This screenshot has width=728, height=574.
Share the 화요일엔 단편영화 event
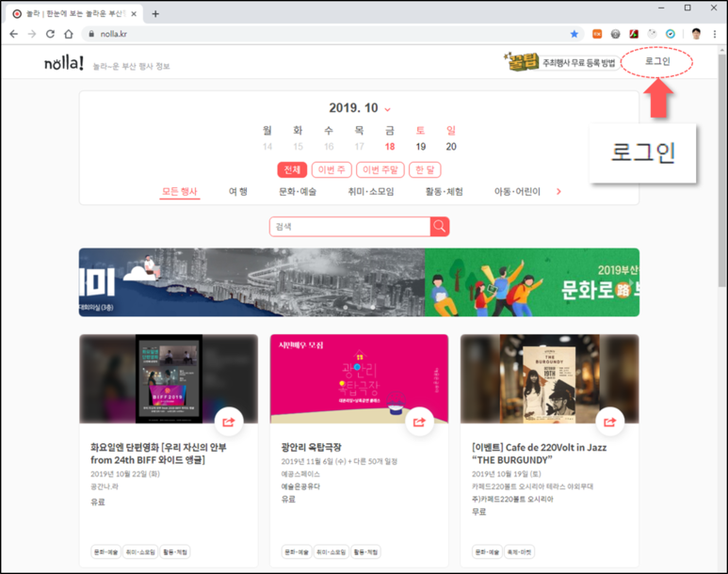pyautogui.click(x=229, y=422)
